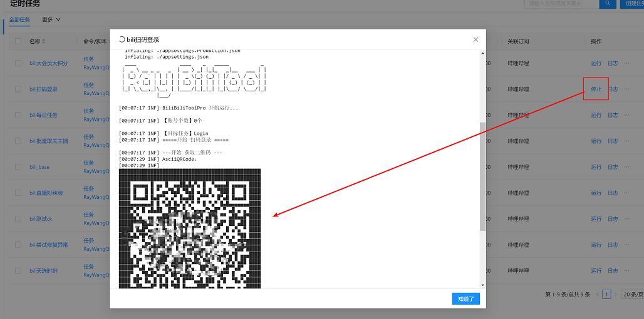644x319 pixels.
Task: Click the search magnifier icon button
Action: click(x=607, y=3)
